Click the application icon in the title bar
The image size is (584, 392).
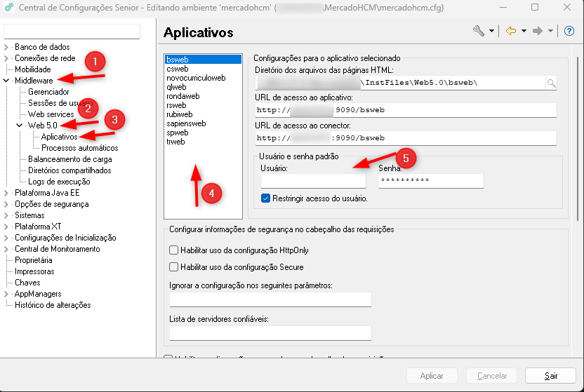click(9, 8)
